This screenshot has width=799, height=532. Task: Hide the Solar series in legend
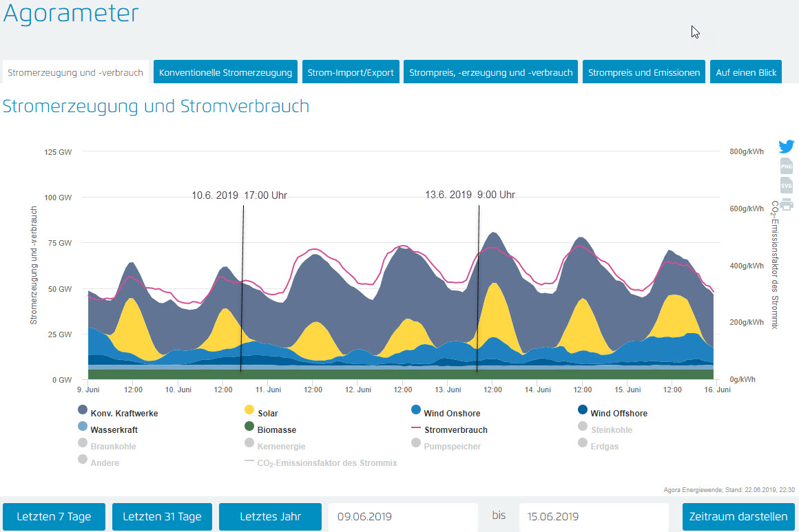[267, 413]
